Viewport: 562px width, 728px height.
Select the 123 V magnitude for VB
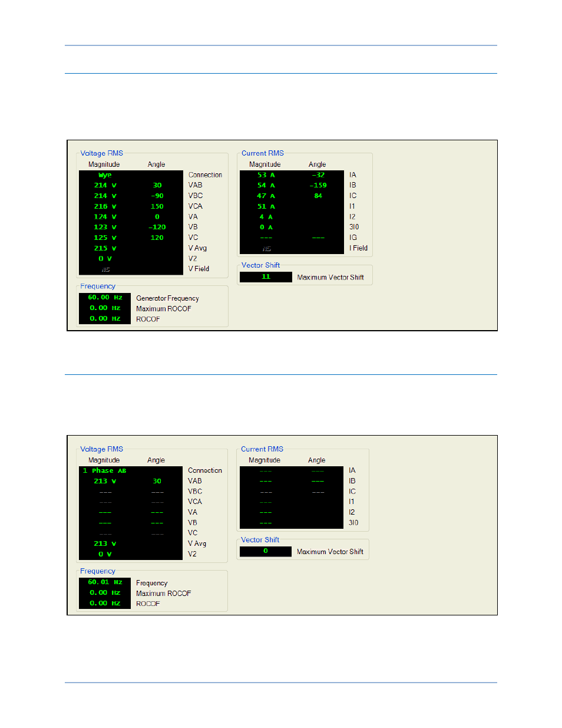pyautogui.click(x=105, y=227)
